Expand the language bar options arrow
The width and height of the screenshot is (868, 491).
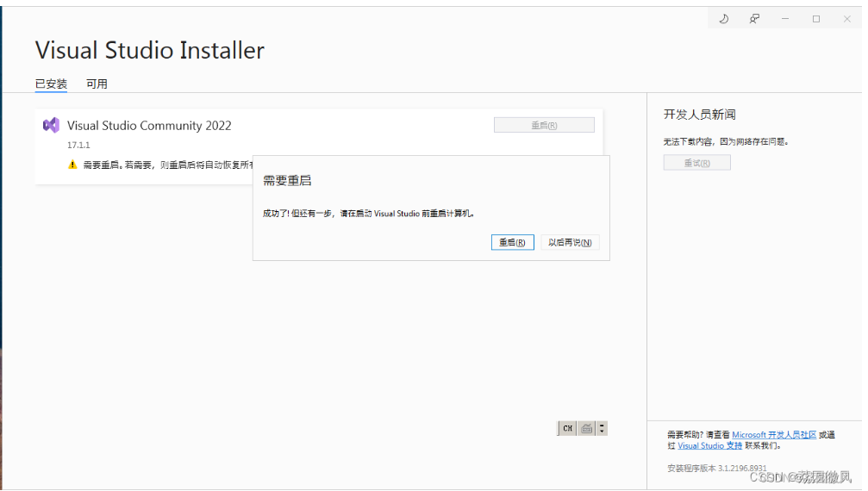(x=602, y=428)
